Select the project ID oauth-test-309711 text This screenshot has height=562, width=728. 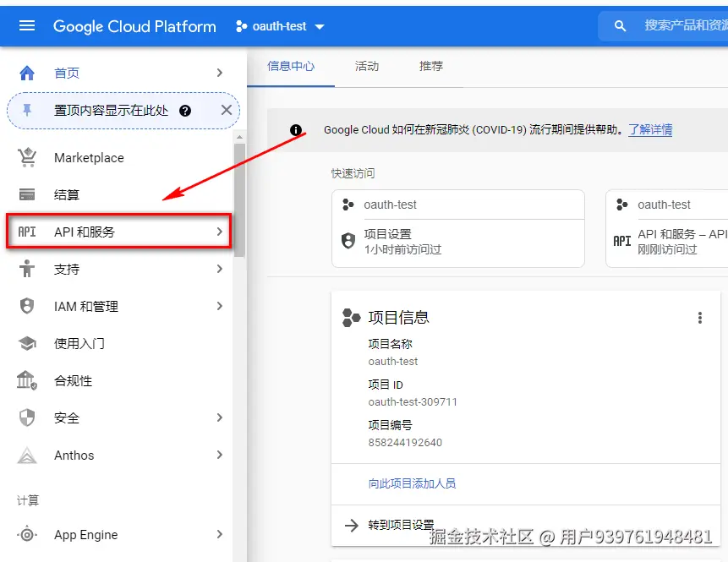413,402
